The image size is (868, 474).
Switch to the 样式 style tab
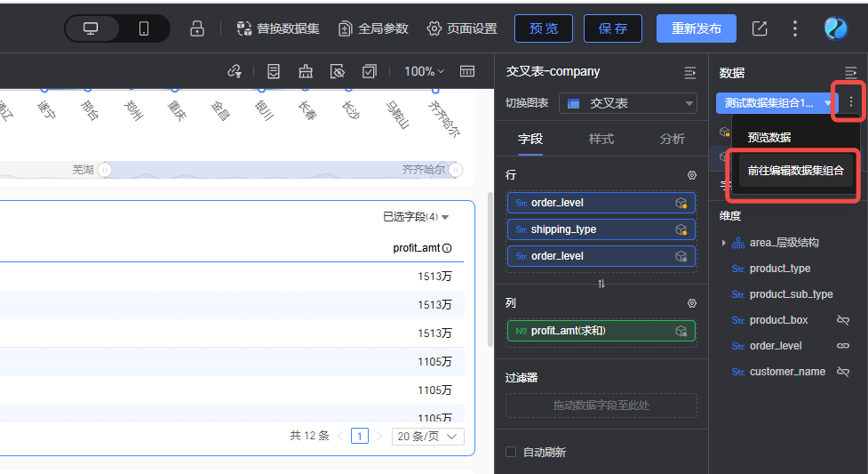pyautogui.click(x=601, y=139)
